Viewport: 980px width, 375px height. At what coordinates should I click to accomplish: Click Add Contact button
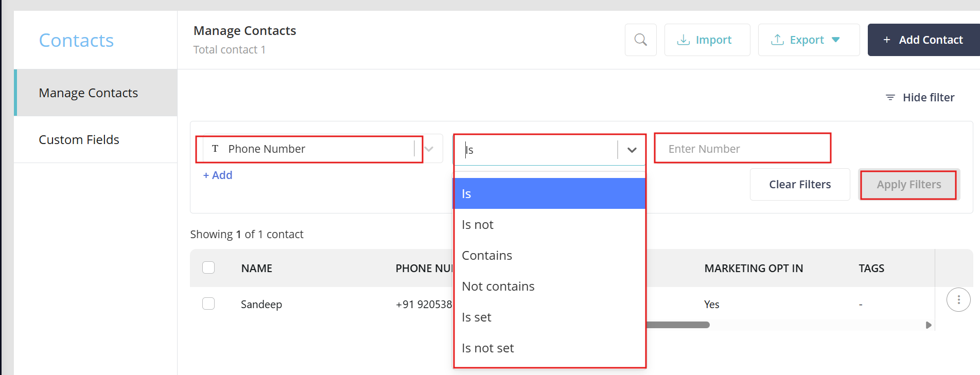(x=923, y=40)
